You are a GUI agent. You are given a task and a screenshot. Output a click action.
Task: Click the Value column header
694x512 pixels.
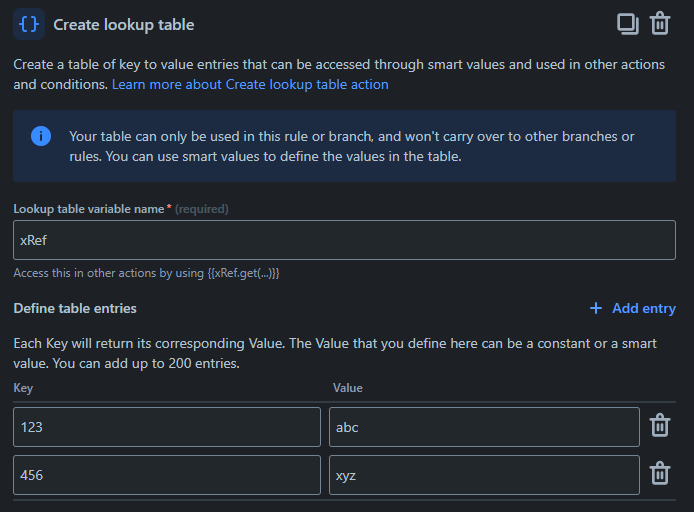click(347, 387)
